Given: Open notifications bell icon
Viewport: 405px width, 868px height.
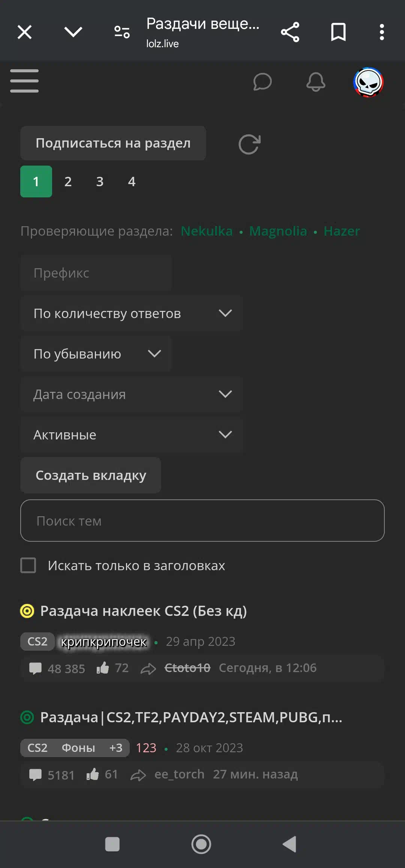Looking at the screenshot, I should [316, 82].
